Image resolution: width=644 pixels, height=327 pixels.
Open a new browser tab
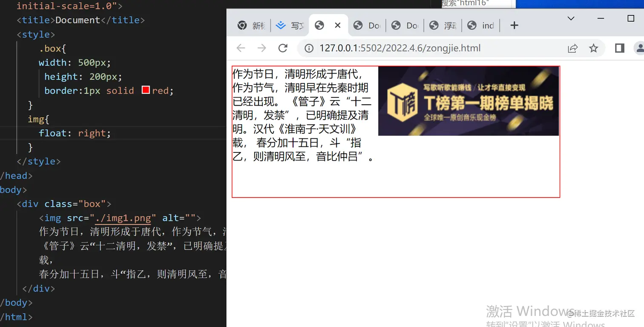pos(514,26)
